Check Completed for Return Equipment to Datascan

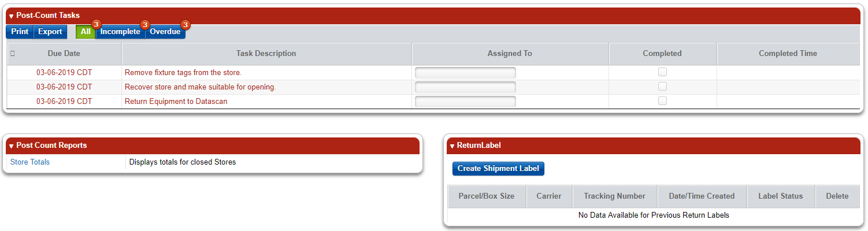(663, 100)
